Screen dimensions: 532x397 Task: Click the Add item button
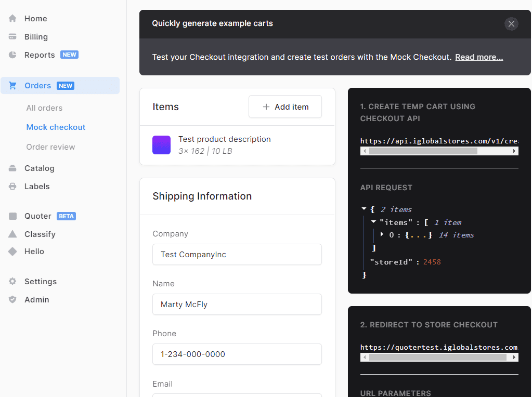coord(285,107)
